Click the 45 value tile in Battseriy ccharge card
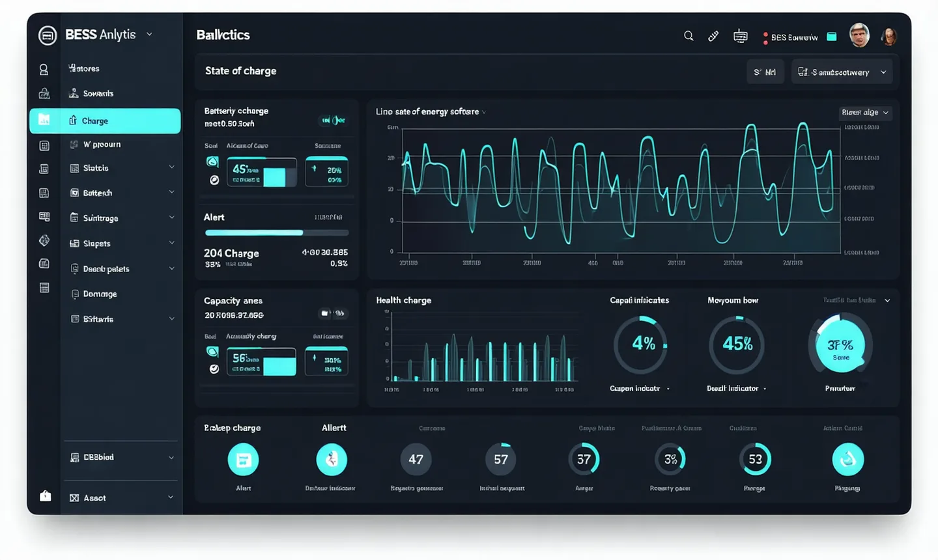This screenshot has width=938, height=560. coord(262,173)
